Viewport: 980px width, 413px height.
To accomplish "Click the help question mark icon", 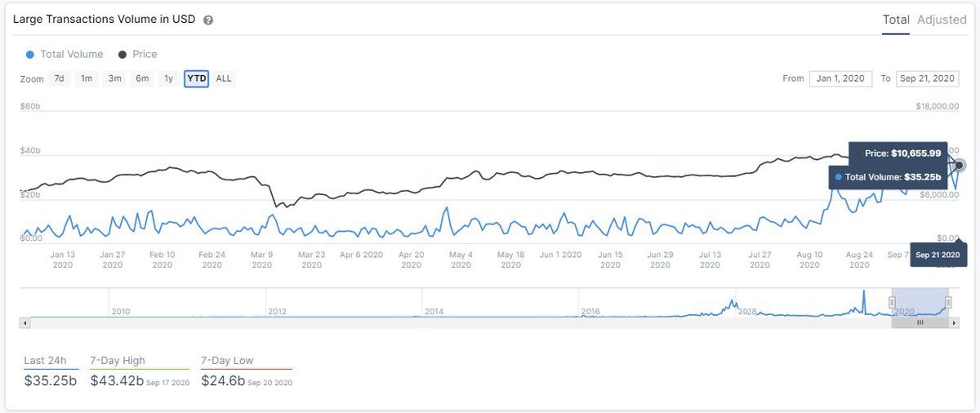I will pyautogui.click(x=208, y=20).
